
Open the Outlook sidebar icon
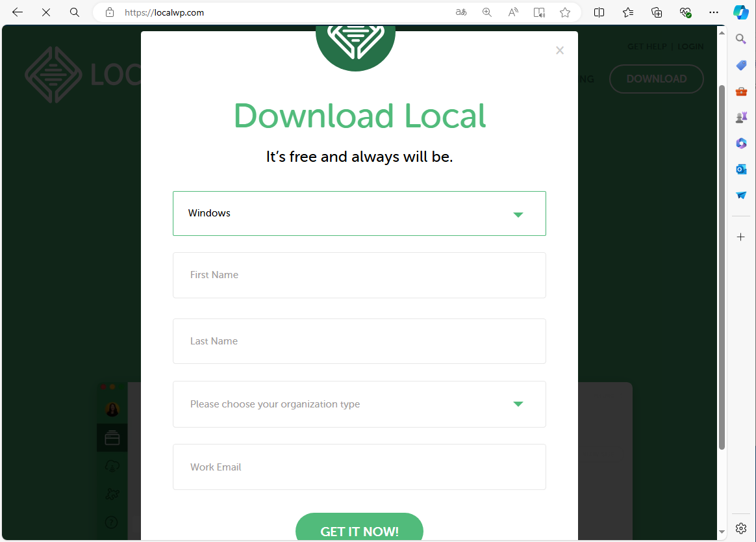coord(741,169)
